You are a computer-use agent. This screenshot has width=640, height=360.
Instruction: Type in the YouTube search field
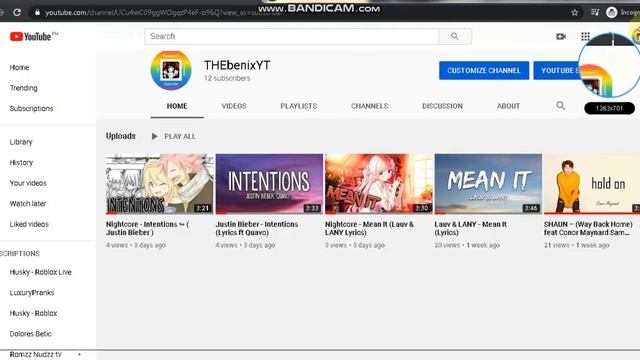tap(291, 36)
